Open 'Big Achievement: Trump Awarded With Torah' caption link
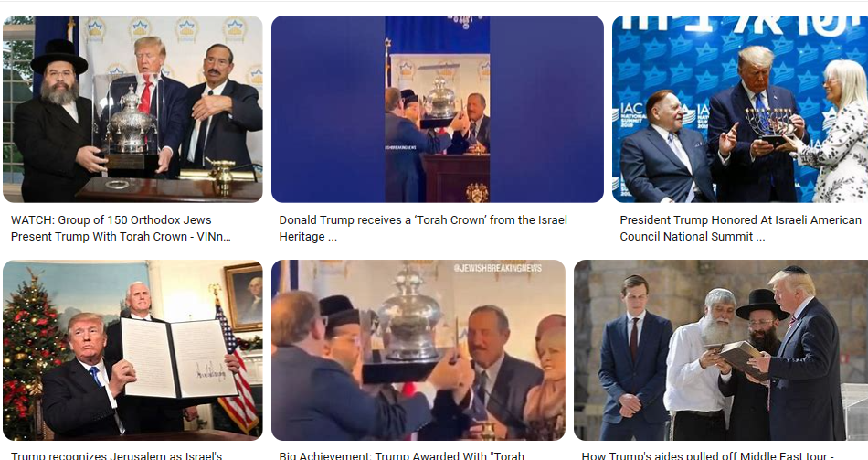The image size is (868, 460). (x=401, y=455)
